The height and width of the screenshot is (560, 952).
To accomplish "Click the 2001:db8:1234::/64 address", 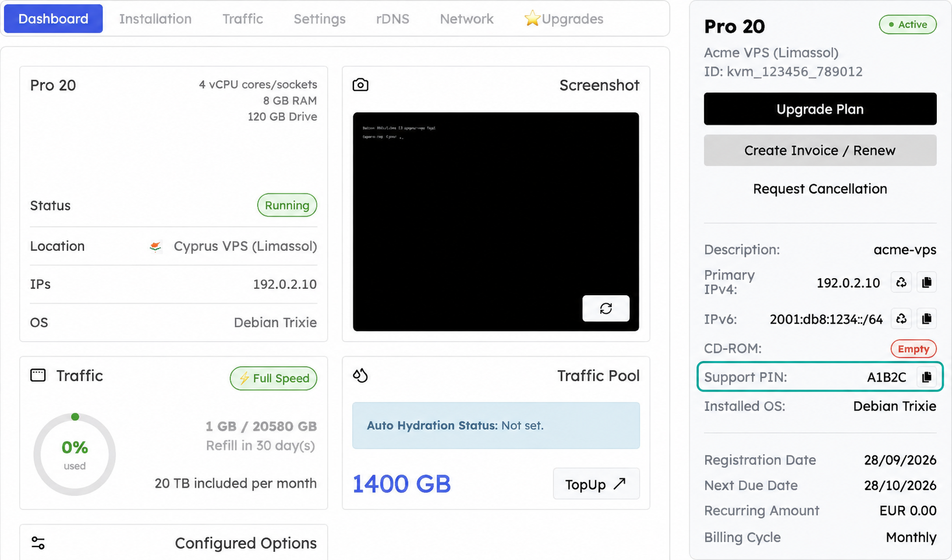I will [826, 319].
